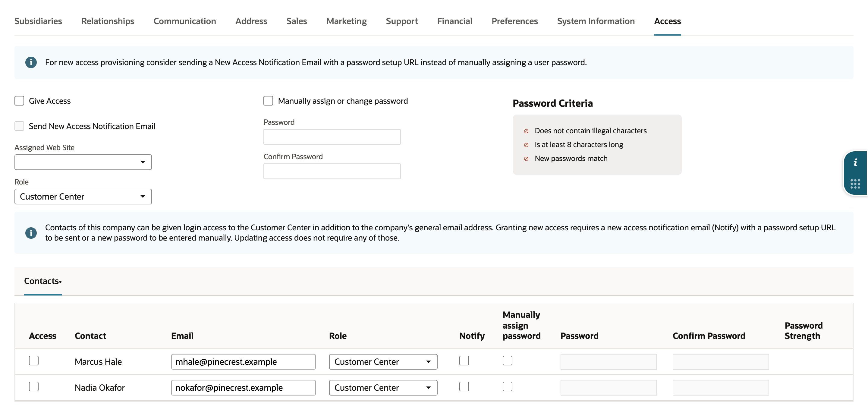The height and width of the screenshot is (410, 868).
Task: Open the Address tab
Action: pos(251,21)
